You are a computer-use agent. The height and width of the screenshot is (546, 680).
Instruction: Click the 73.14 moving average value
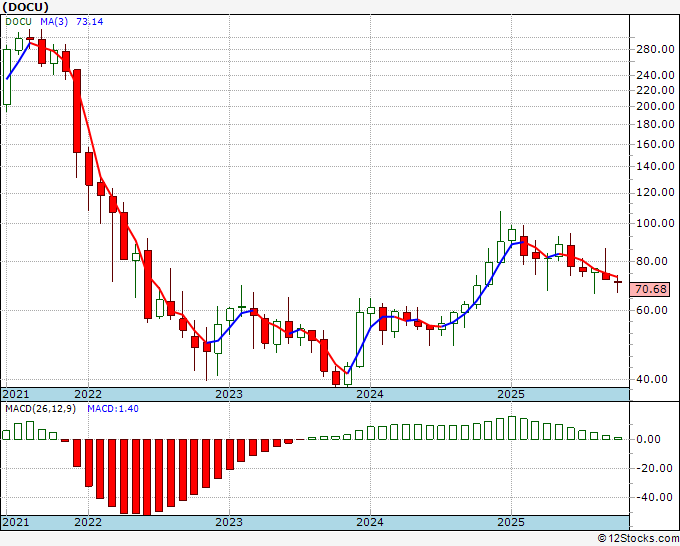click(x=90, y=22)
